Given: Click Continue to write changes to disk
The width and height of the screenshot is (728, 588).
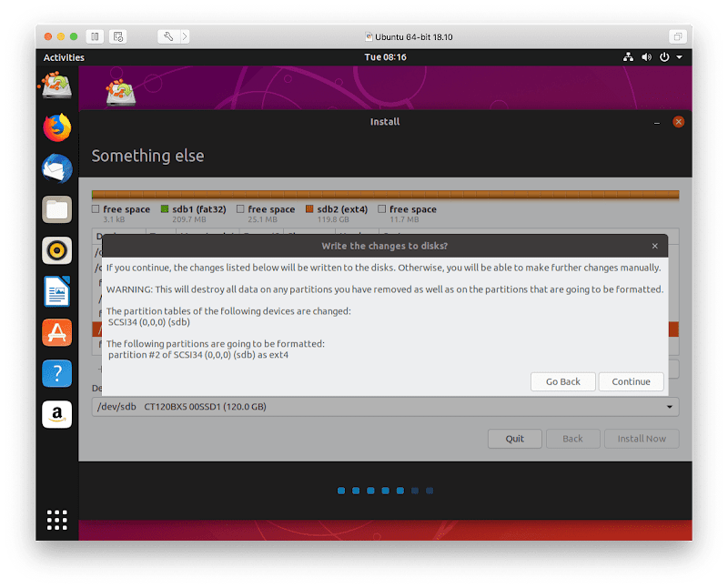Looking at the screenshot, I should (631, 381).
